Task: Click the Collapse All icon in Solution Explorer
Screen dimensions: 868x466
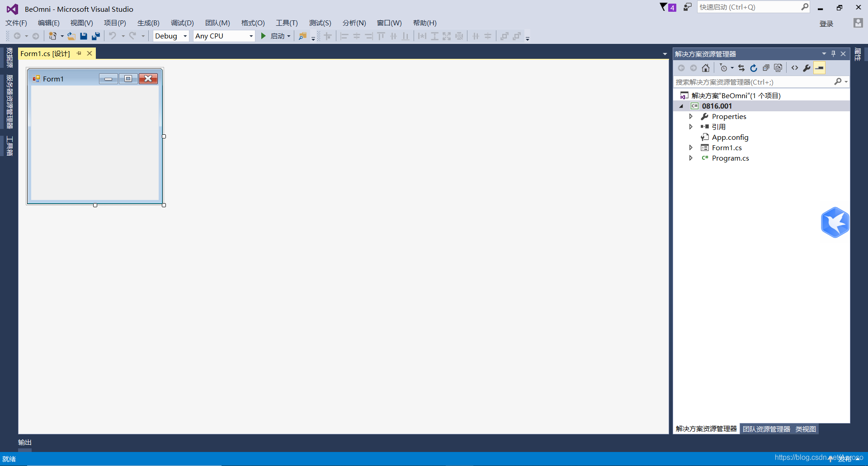Action: point(766,68)
